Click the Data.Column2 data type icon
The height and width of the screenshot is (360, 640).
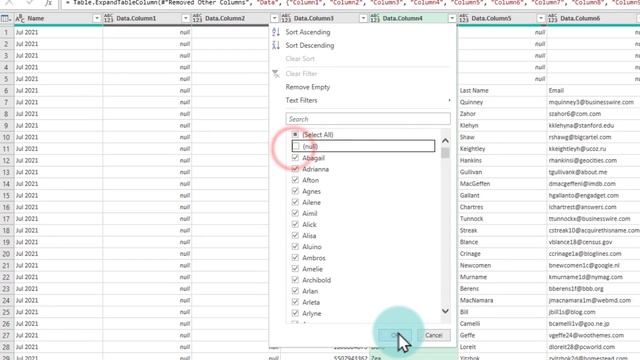[x=197, y=18]
